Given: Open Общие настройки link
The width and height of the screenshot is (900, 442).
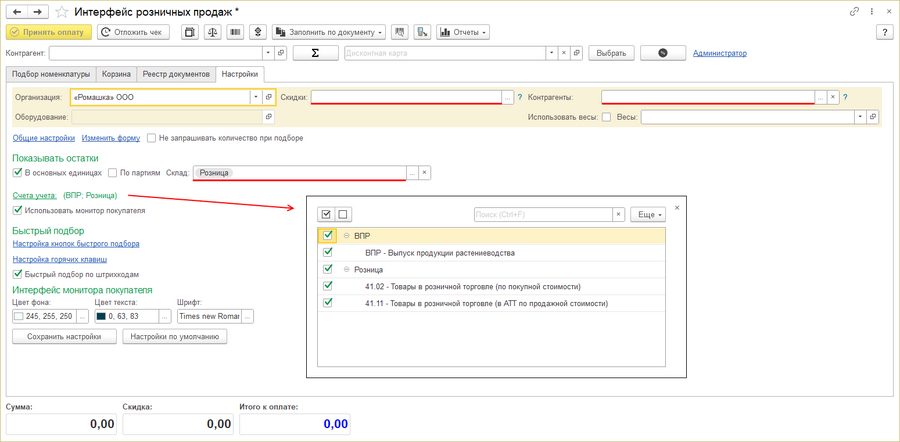Looking at the screenshot, I should pos(44,138).
